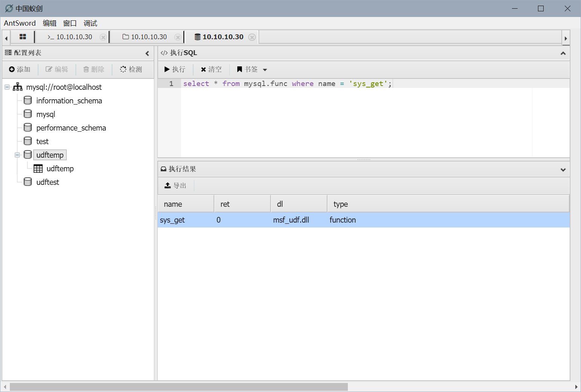Clear the SQL editor with 清空
This screenshot has height=392, width=581.
pyautogui.click(x=211, y=69)
